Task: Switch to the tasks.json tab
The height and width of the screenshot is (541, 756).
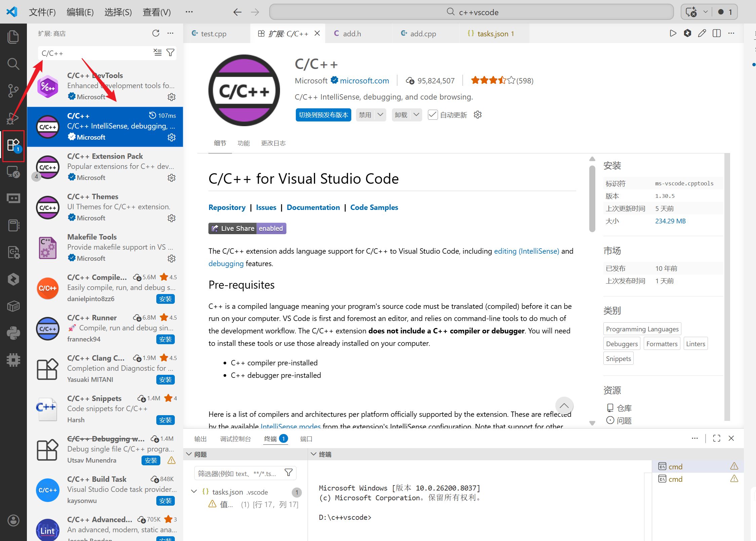Action: coord(494,33)
